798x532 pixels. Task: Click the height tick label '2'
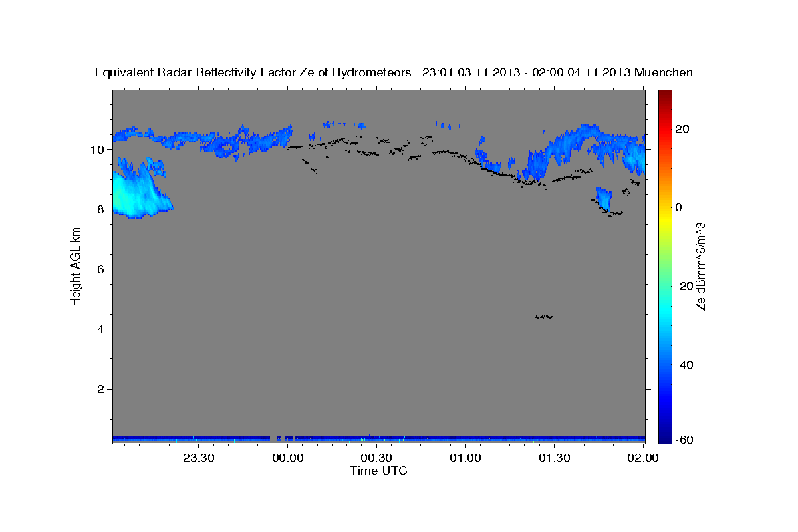pyautogui.click(x=100, y=389)
